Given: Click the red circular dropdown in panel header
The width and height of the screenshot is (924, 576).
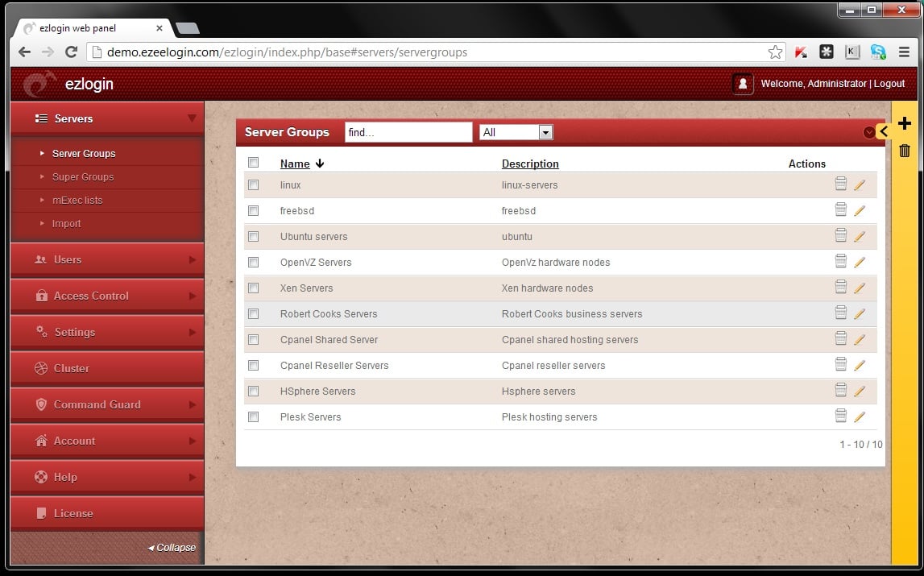Looking at the screenshot, I should click(x=869, y=132).
